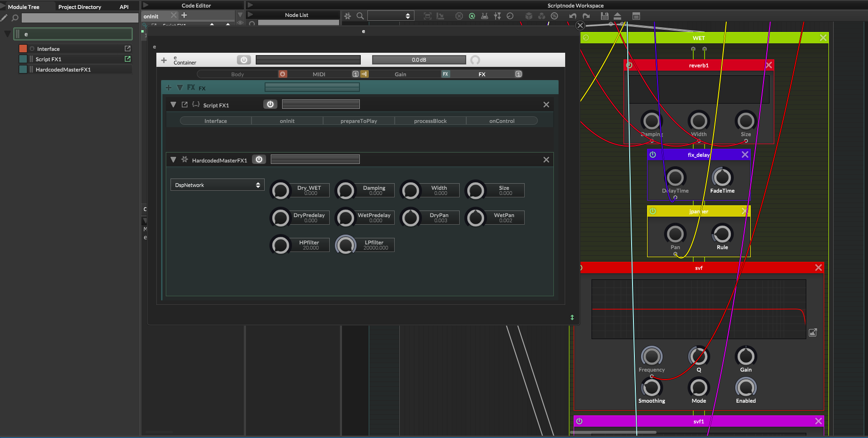Bypass Script FX1 with its power button
Image resolution: width=868 pixels, height=438 pixels.
270,104
